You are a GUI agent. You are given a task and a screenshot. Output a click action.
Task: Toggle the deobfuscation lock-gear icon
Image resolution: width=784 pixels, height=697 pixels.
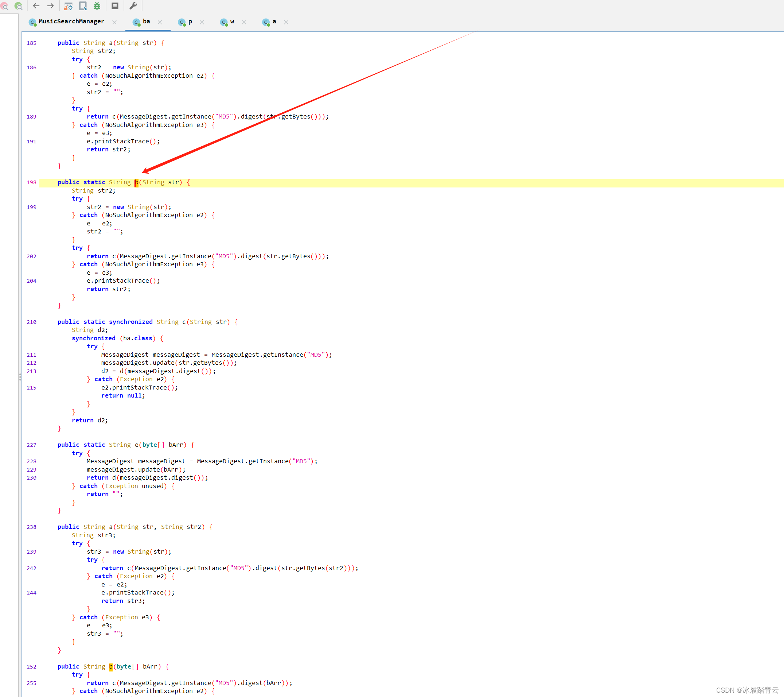point(68,6)
